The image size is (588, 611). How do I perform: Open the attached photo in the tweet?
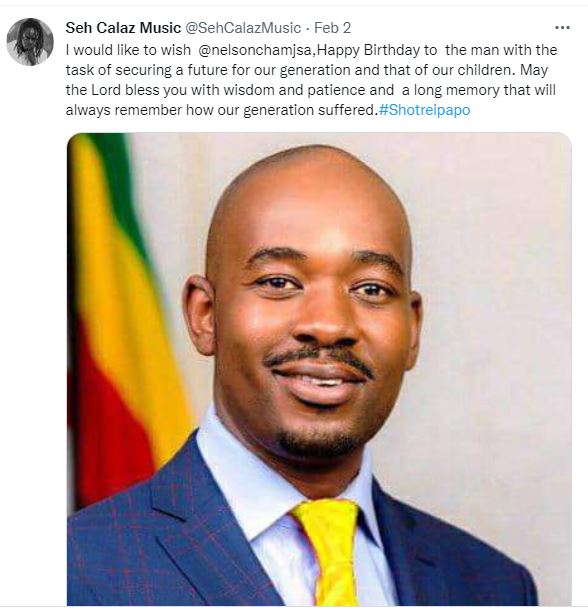[319, 369]
